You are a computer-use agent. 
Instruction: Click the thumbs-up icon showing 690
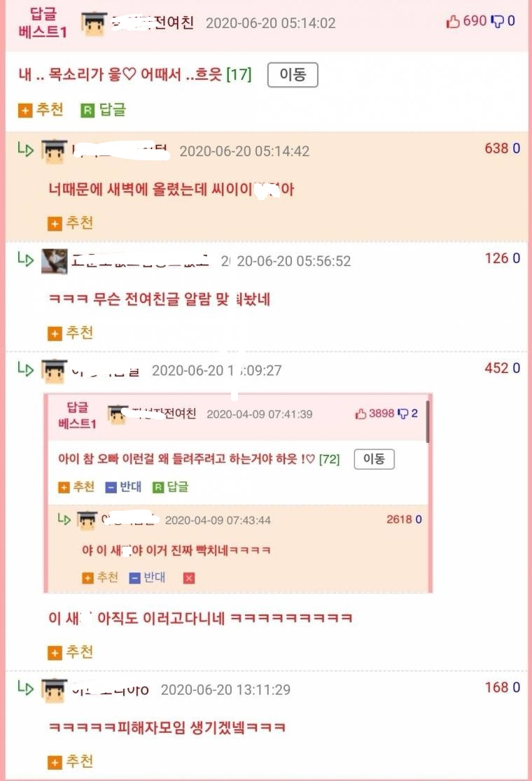[x=453, y=22]
